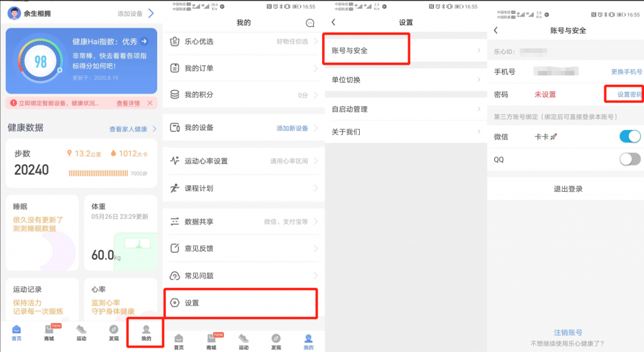
Task: Expand 我的订单 row chevron
Action: (x=316, y=68)
